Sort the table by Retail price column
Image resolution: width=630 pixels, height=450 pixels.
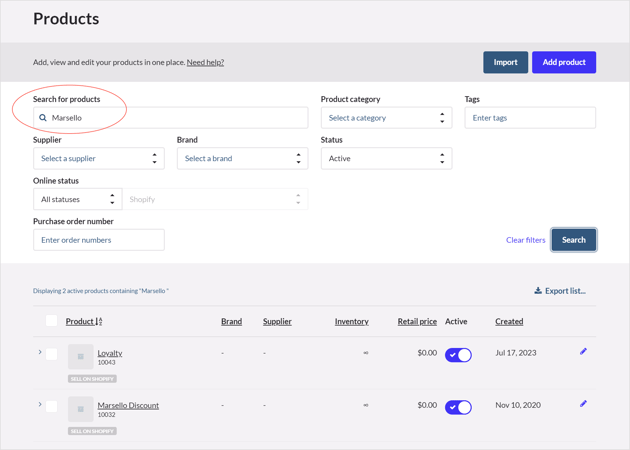point(417,321)
